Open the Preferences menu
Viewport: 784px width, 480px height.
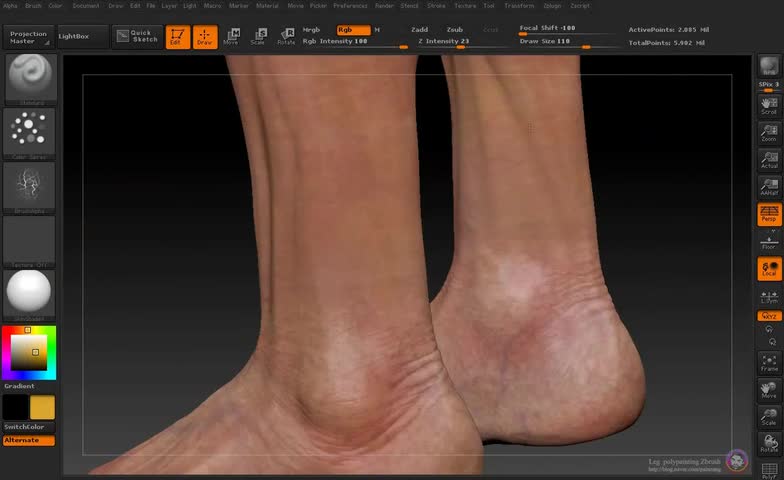coord(350,6)
